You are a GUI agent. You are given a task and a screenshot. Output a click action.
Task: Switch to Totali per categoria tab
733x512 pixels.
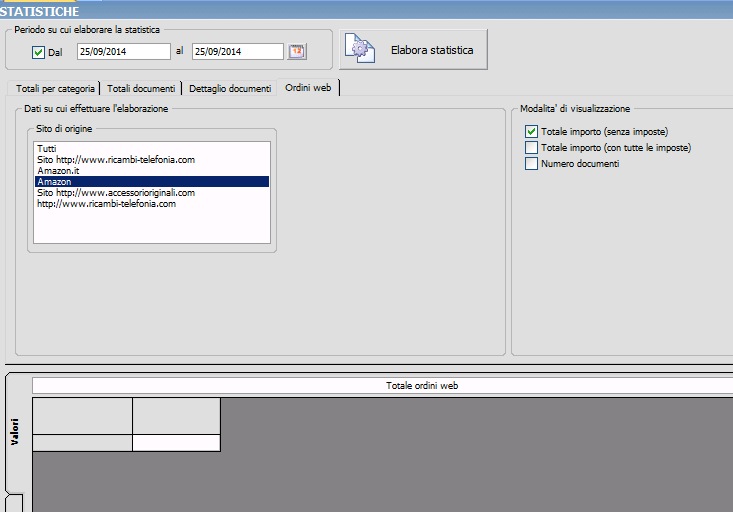tap(55, 88)
